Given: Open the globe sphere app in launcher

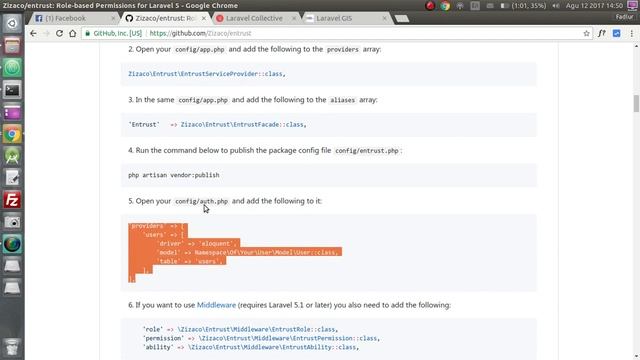Looking at the screenshot, I should click(12, 244).
